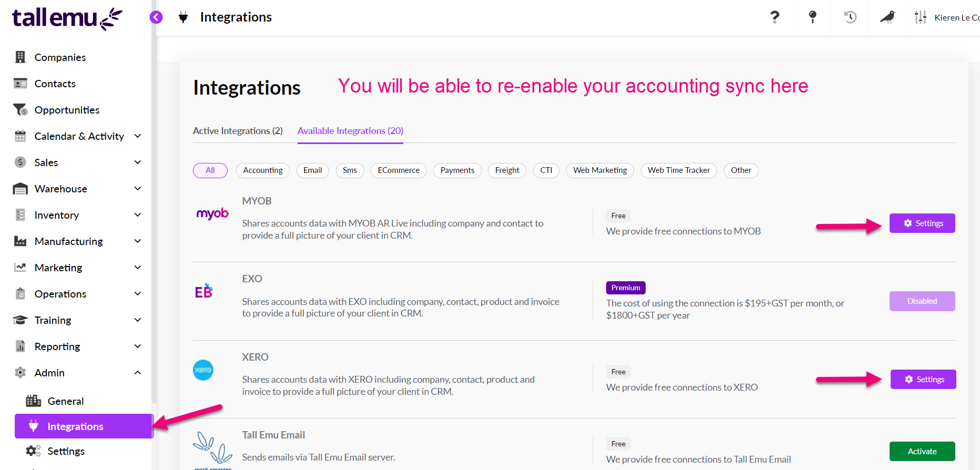
Task: Click the Sales dollar icon
Action: [x=21, y=162]
